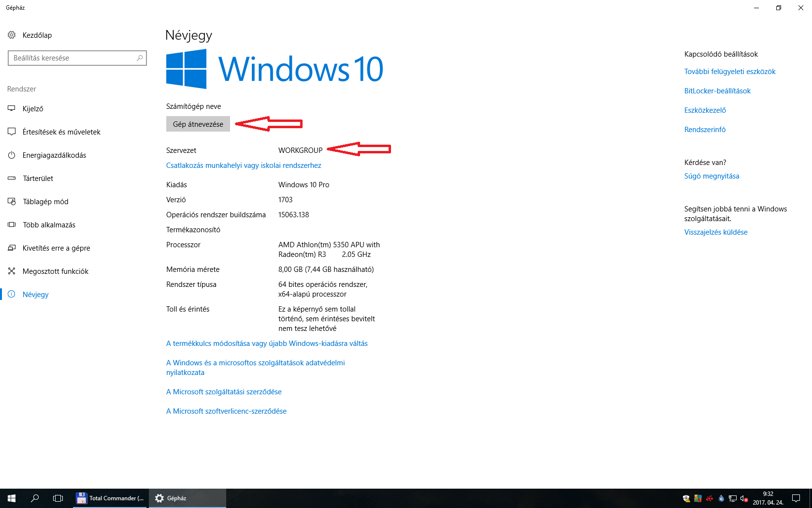The image size is (812, 508).
Task: Open Task View on the taskbar
Action: (58, 498)
